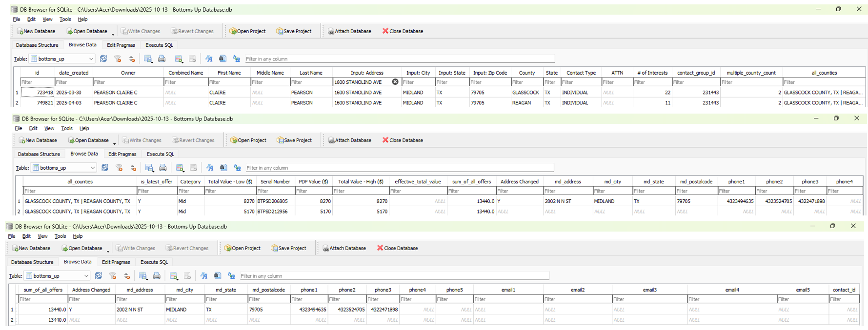The image size is (868, 330).
Task: Open find-and-replace icon in top window
Action: [237, 58]
